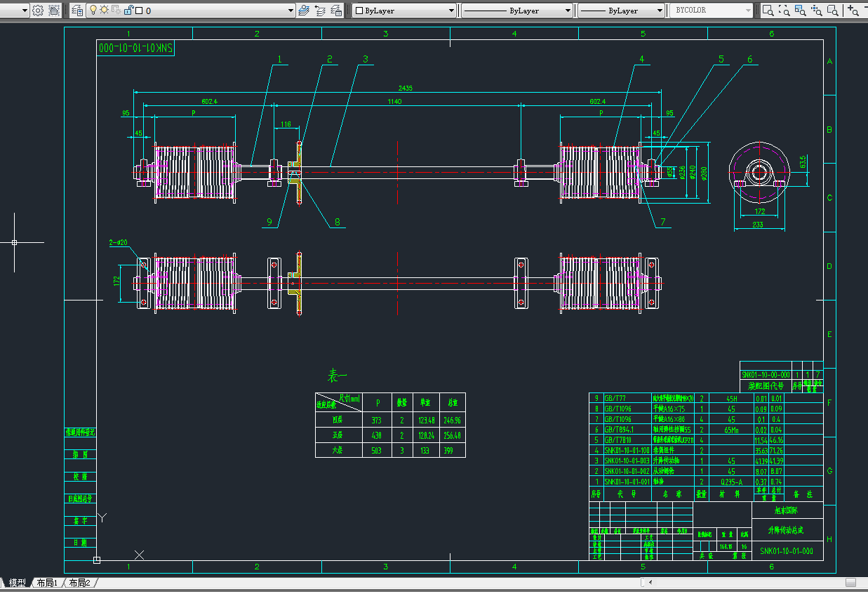Click the layer 0 color square

point(138,11)
